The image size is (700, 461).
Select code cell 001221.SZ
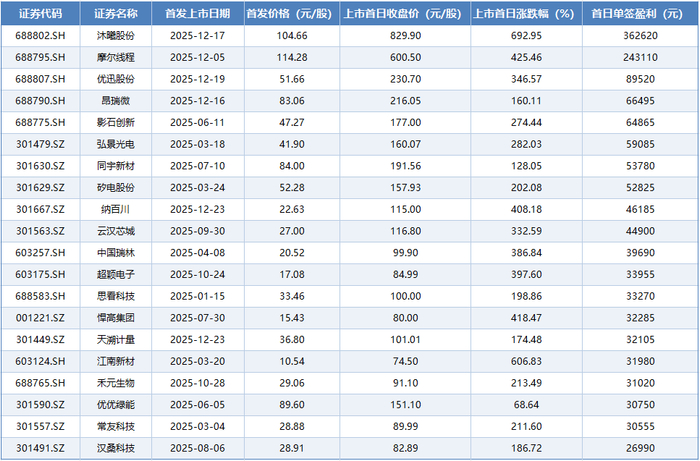tap(41, 319)
